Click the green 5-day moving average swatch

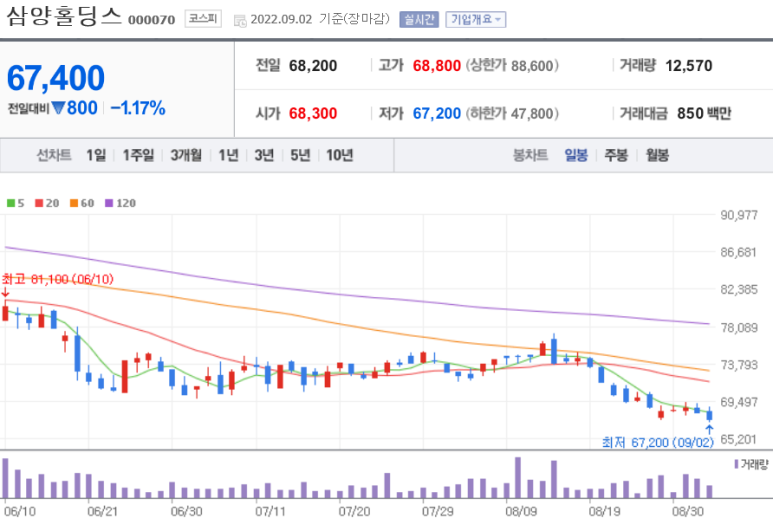(11, 203)
